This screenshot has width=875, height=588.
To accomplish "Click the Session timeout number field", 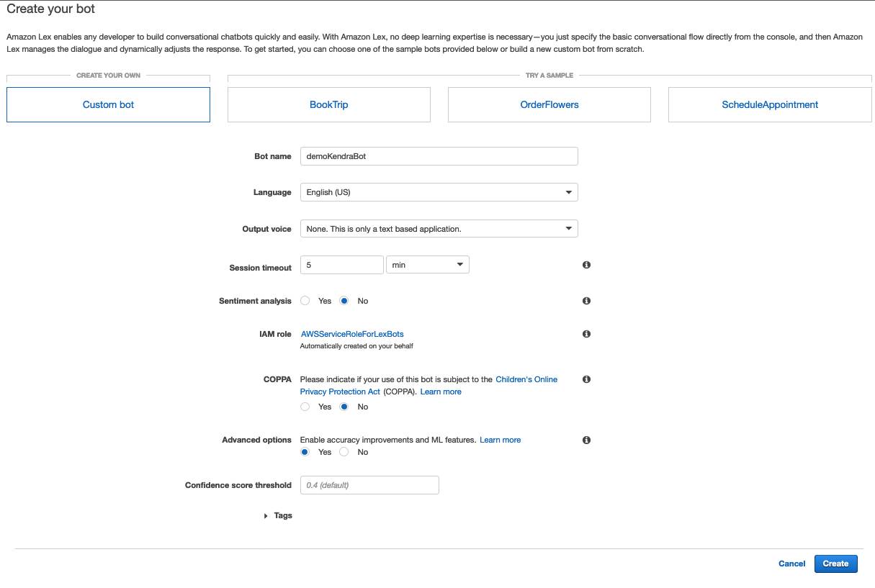I will (342, 265).
